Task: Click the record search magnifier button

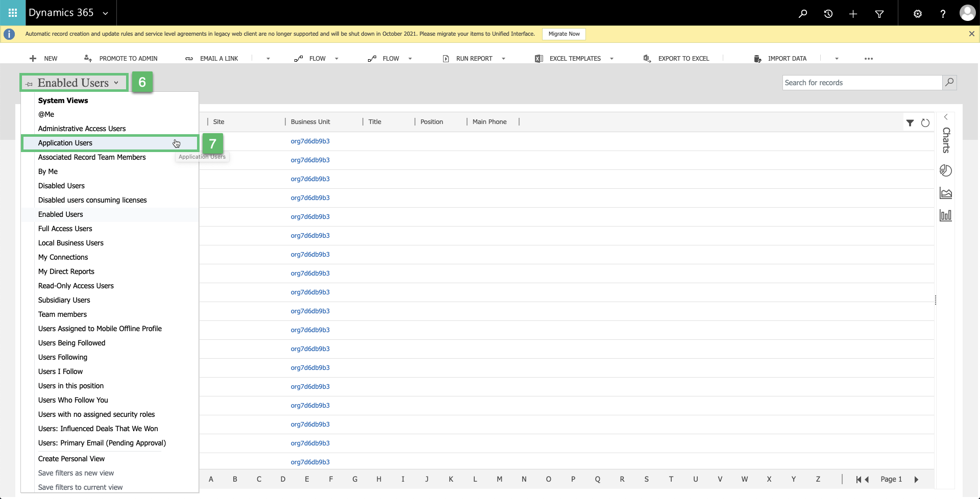Action: tap(949, 83)
